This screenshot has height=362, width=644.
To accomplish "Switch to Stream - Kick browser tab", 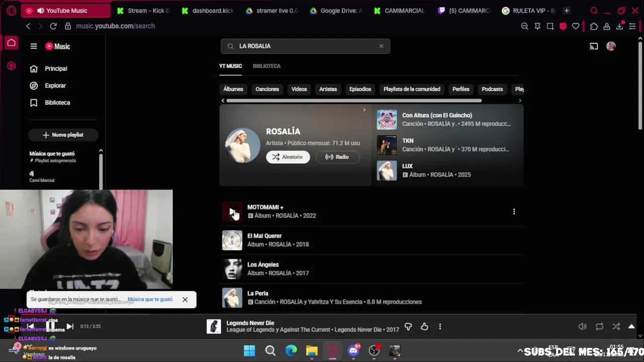I will 142,11.
